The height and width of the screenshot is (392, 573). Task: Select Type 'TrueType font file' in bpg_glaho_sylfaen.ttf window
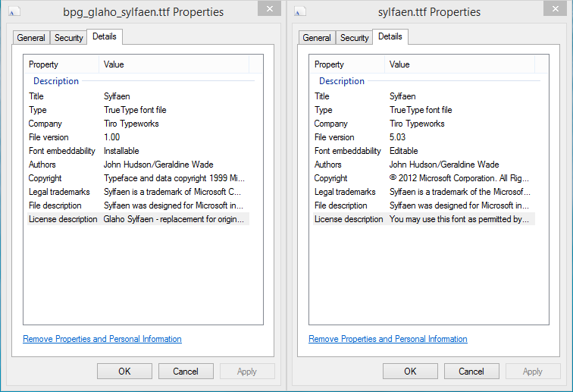135,110
